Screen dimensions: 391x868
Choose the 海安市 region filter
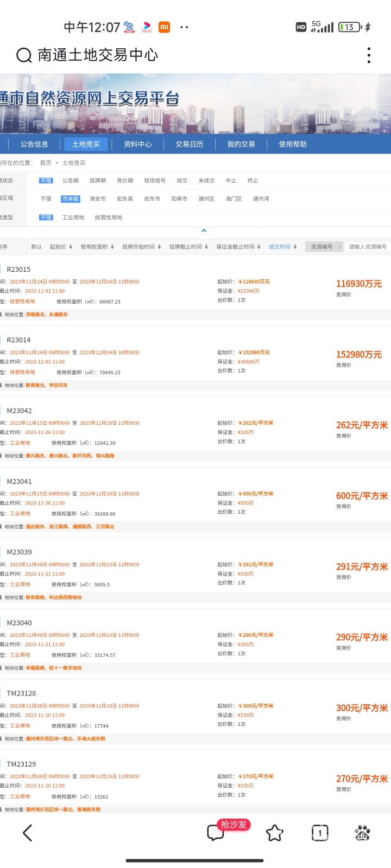(x=98, y=199)
